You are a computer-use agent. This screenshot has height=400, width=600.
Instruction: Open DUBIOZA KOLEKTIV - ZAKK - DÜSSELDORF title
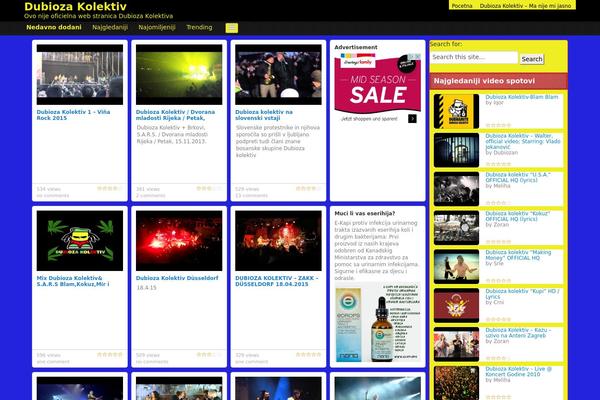[x=277, y=281]
